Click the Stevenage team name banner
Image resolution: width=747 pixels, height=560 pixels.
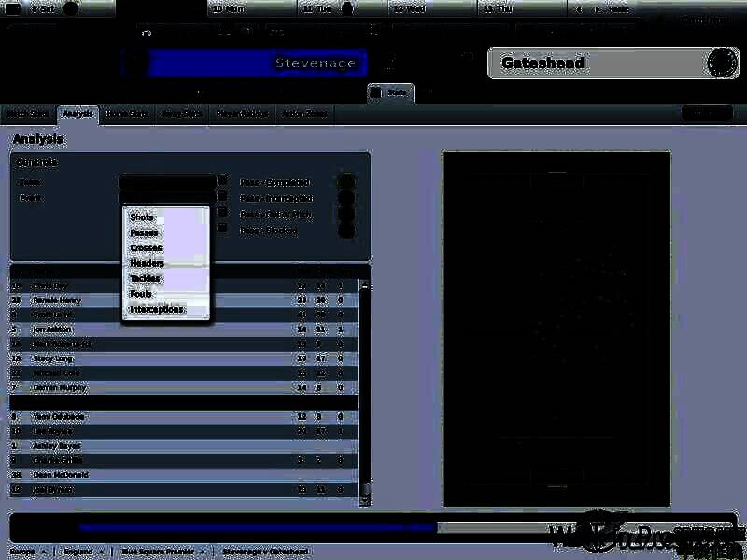tap(258, 63)
